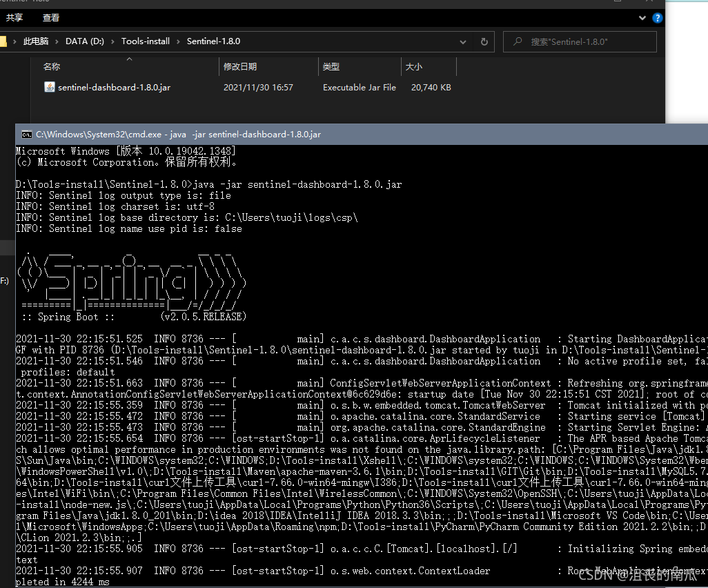The height and width of the screenshot is (588, 708).
Task: Click the Sentinel-1.8.0 breadcrumb
Action: click(x=214, y=41)
